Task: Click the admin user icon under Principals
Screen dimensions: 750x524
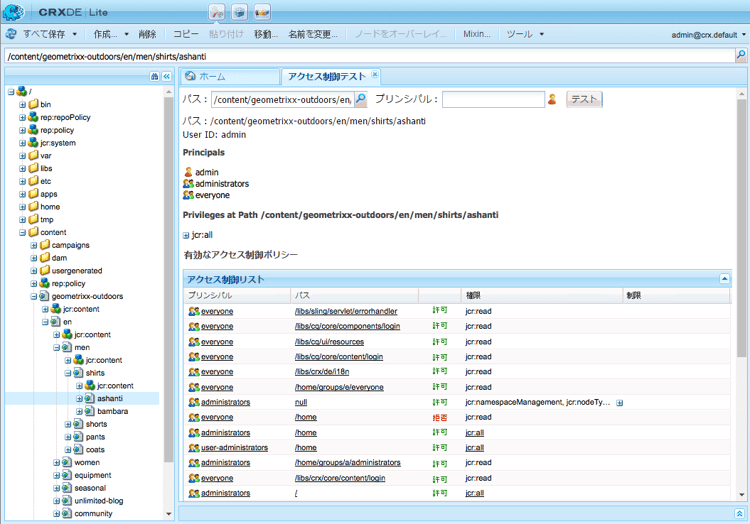Action: [x=188, y=172]
